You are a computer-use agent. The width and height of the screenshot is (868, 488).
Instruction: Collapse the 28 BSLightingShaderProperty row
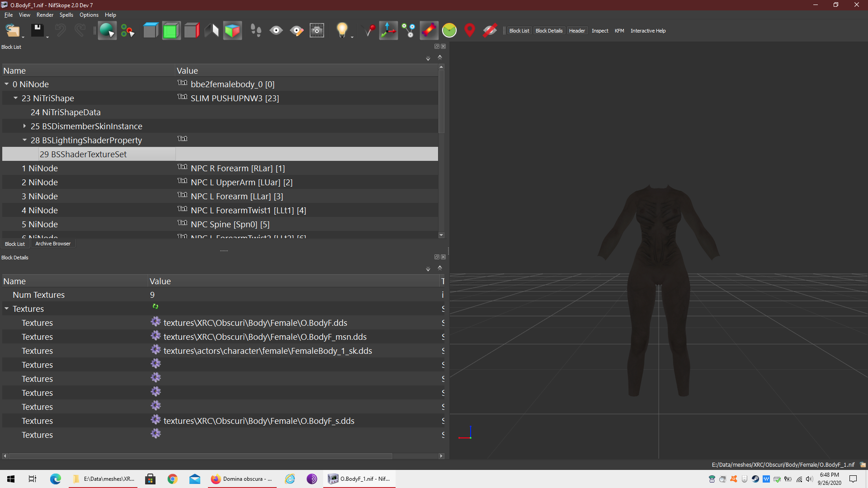tap(25, 140)
